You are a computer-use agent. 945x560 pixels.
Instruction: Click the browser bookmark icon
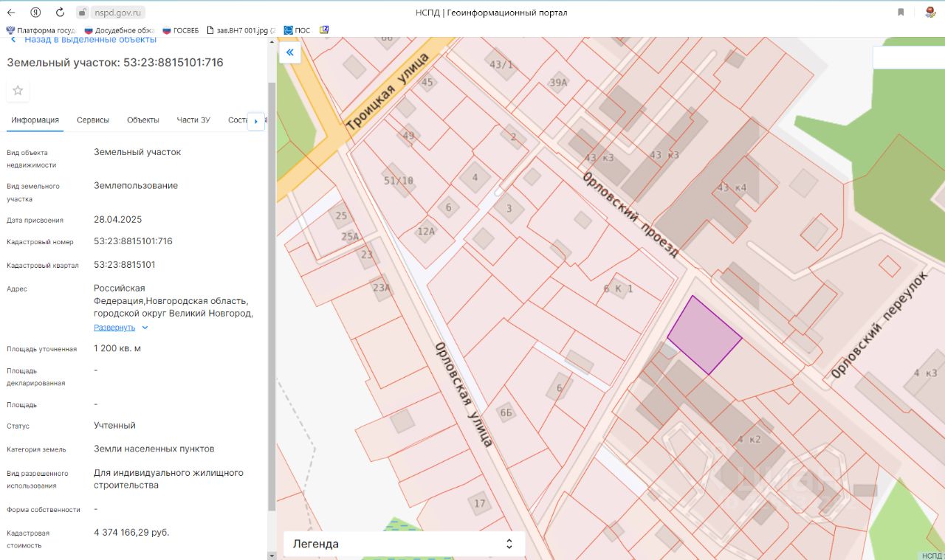901,13
